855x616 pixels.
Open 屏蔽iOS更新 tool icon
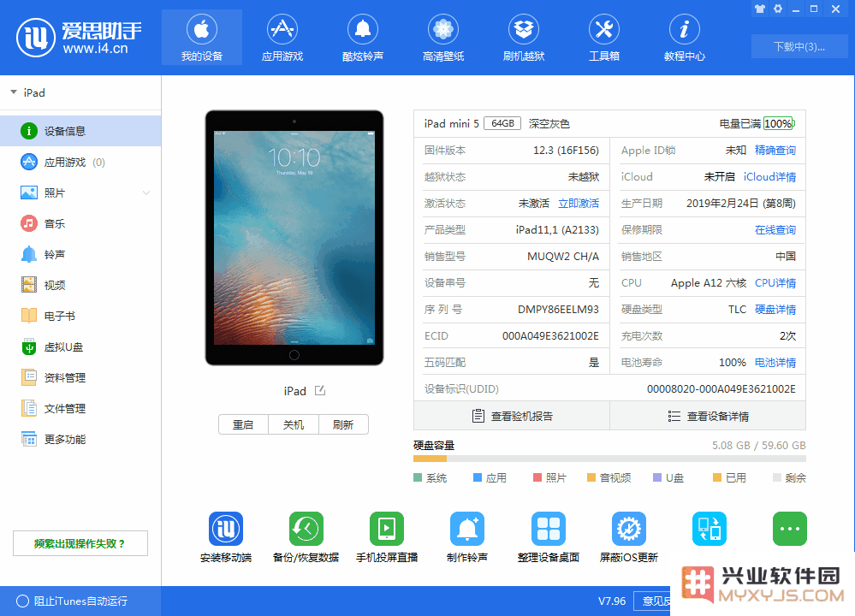(629, 528)
